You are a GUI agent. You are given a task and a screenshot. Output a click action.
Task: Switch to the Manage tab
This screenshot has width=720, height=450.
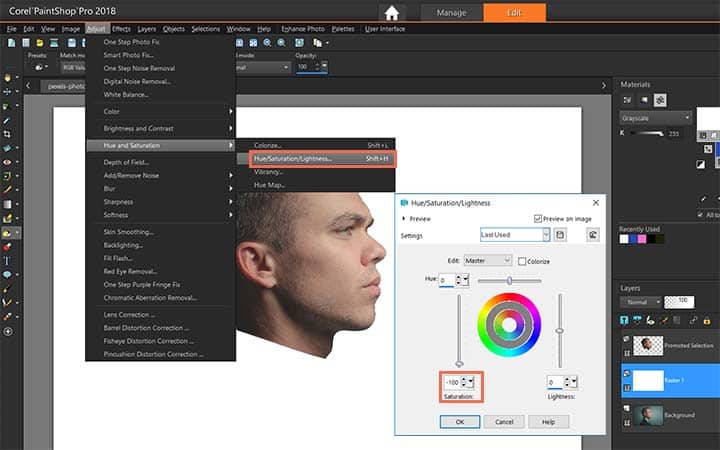451,12
